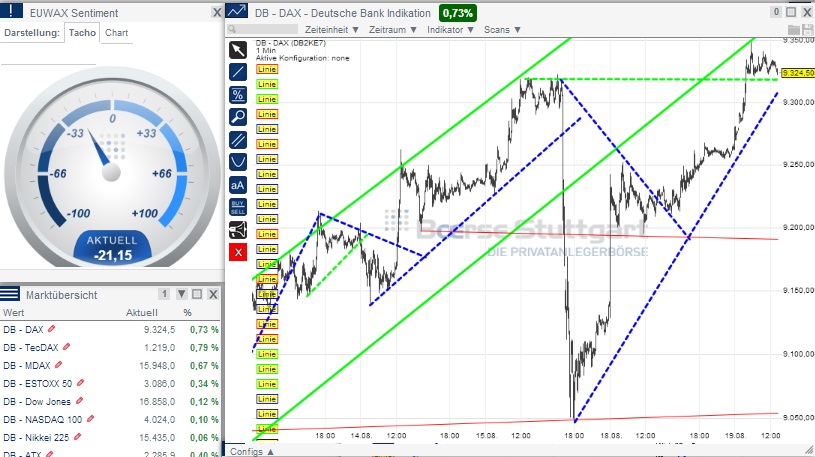
Task: Open the Marktübersicht triangle dropdown
Action: [181, 294]
